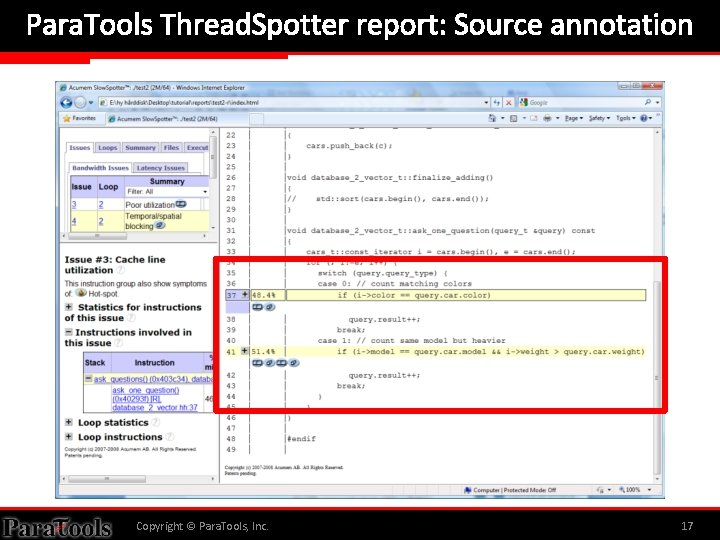Open the Filter: All dropdown
The width and height of the screenshot is (720, 540).
167,191
